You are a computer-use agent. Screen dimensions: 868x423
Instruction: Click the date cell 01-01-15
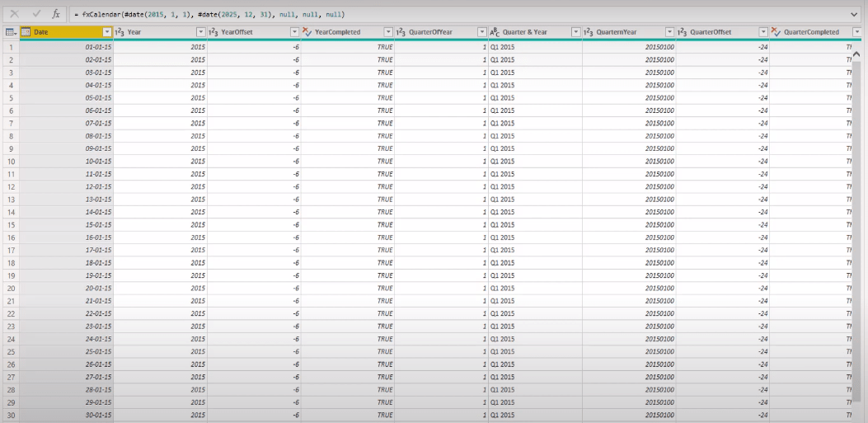click(67, 47)
